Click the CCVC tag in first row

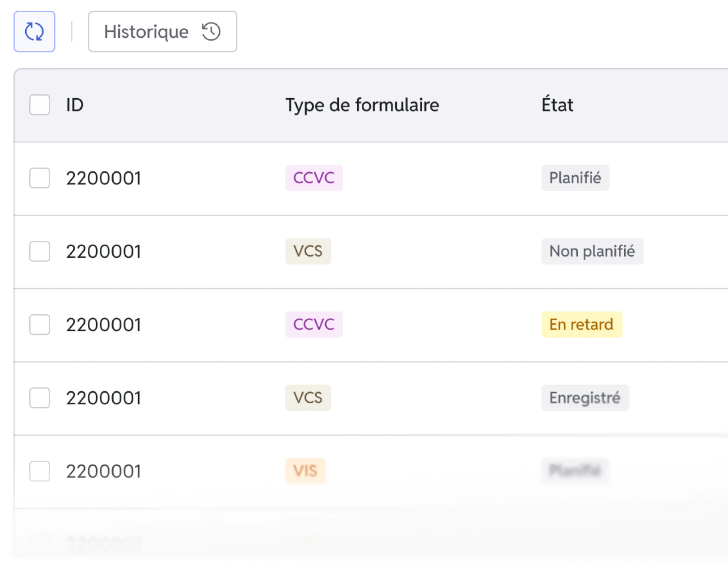pyautogui.click(x=314, y=178)
